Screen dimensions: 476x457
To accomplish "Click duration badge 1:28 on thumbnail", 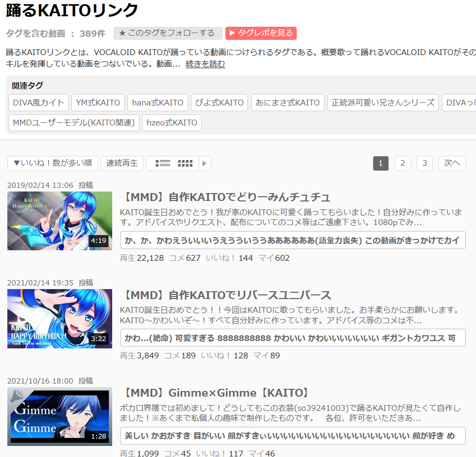I will (x=99, y=437).
